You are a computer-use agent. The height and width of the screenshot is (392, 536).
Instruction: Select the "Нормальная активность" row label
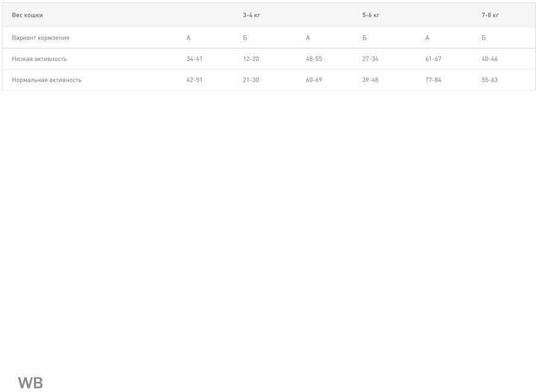[x=47, y=80]
